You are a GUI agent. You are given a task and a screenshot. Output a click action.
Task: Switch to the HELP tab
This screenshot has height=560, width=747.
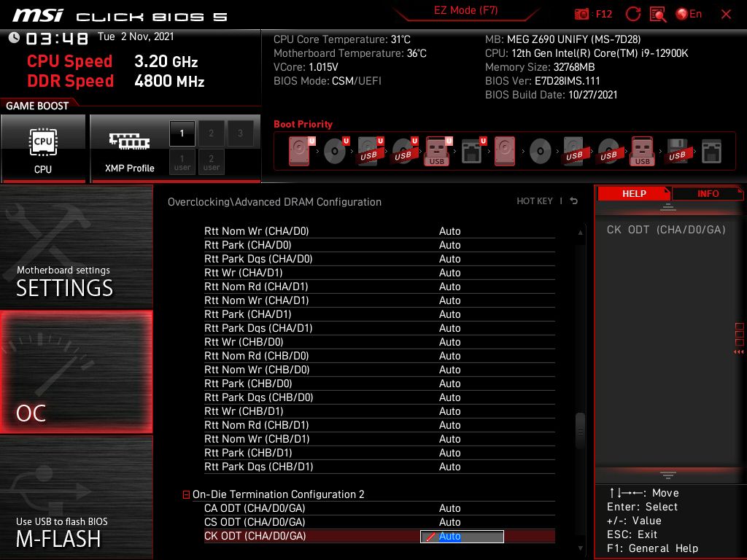coord(634,193)
